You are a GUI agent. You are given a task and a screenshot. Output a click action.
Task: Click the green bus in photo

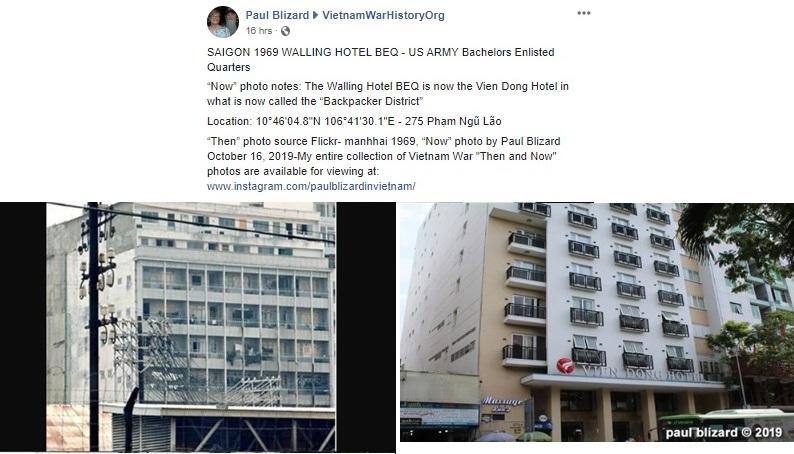tap(726, 423)
